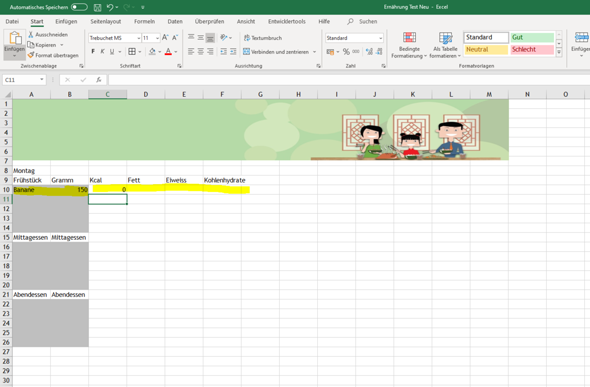The image size is (590, 387).
Task: Click the insert function fx icon
Action: [x=99, y=80]
